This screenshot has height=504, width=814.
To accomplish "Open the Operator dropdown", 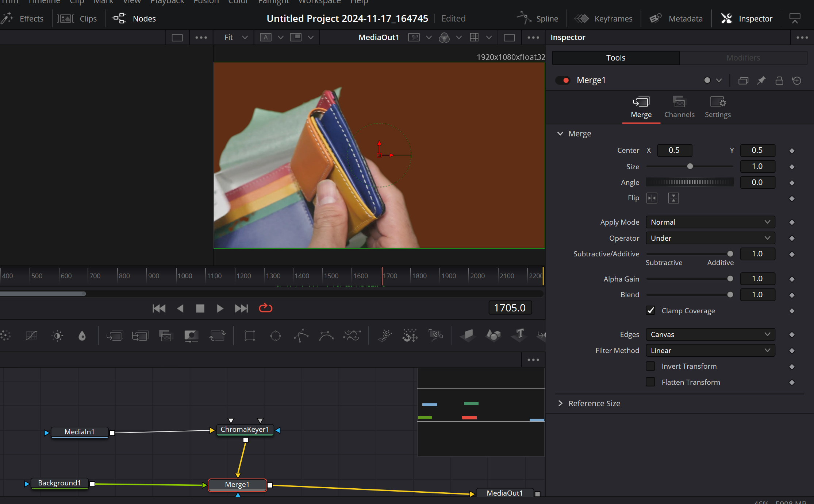I will [x=710, y=238].
